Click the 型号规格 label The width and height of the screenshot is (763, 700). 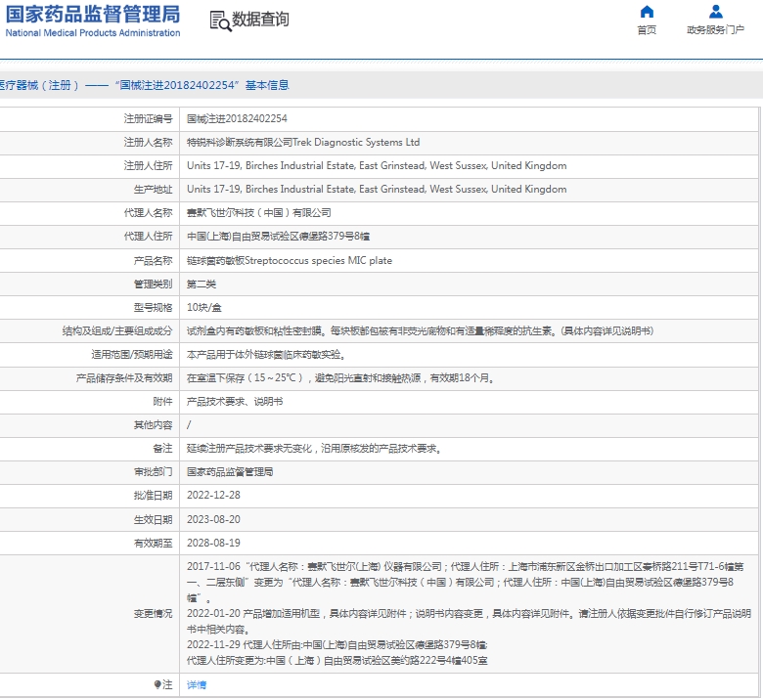coord(153,307)
